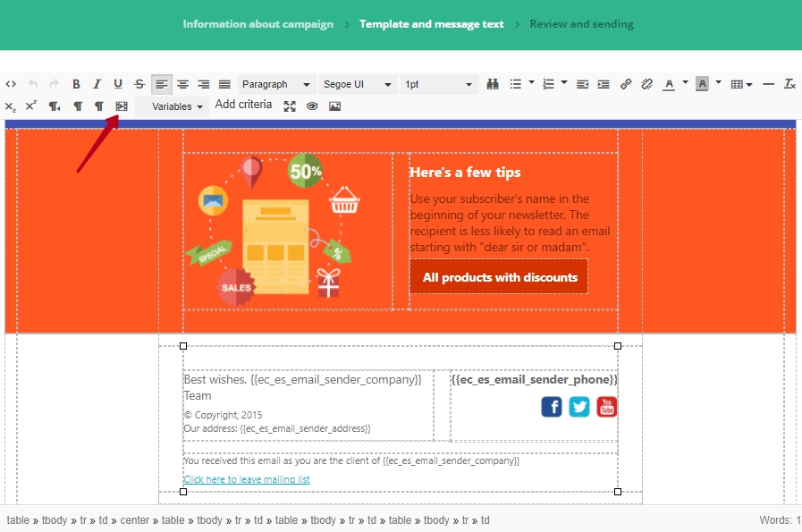The width and height of the screenshot is (802, 532).
Task: Click the find and replace binoculars icon
Action: tap(493, 84)
